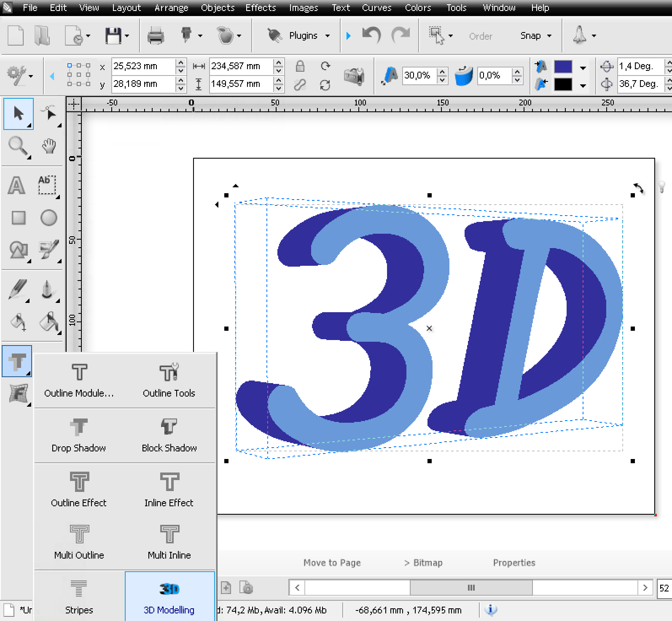
Task: Click the Print icon in toolbar
Action: click(156, 36)
